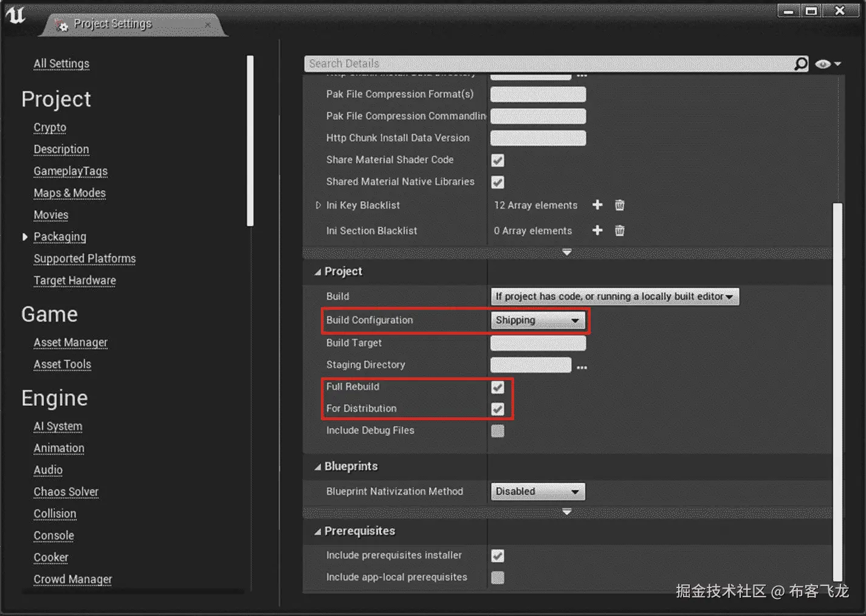Click the details panel vertical scrollbar

point(837,392)
